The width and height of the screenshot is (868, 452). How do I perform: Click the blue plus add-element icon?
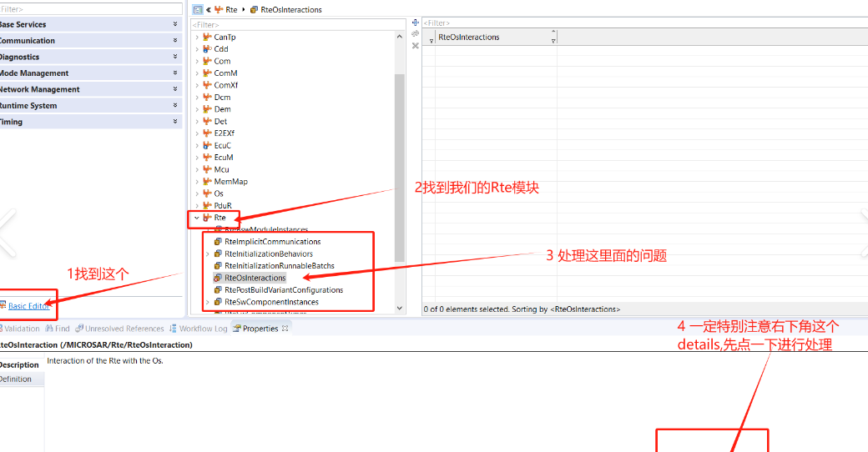pos(415,23)
